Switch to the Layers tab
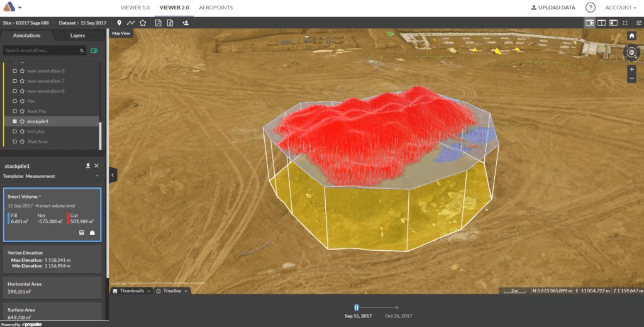The height and width of the screenshot is (327, 644). tap(77, 36)
